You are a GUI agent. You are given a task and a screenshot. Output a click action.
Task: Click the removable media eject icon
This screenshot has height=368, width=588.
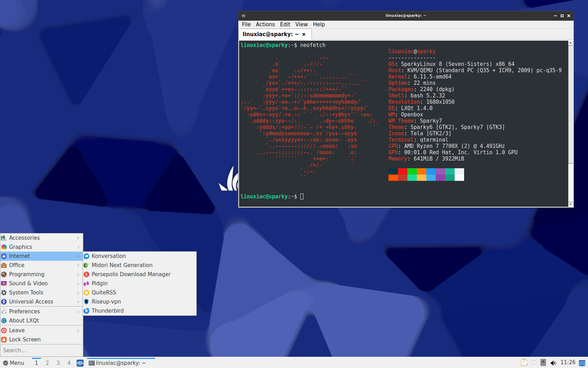point(543,363)
